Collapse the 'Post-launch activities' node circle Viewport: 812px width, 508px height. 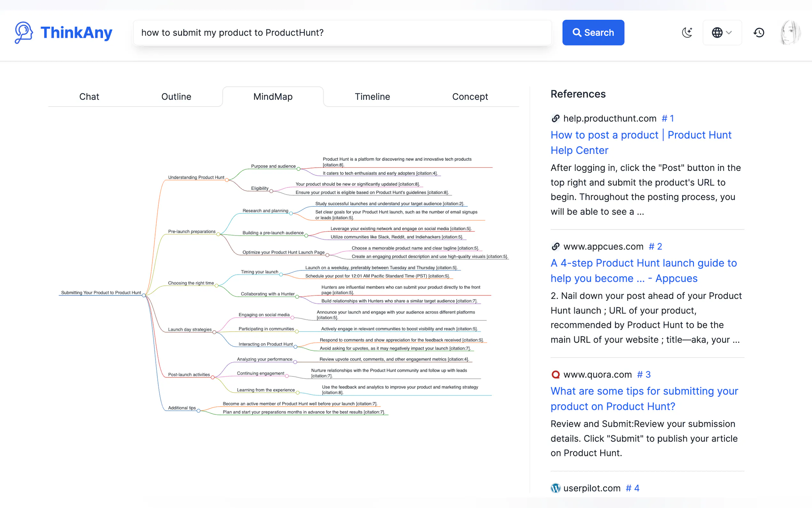(213, 377)
